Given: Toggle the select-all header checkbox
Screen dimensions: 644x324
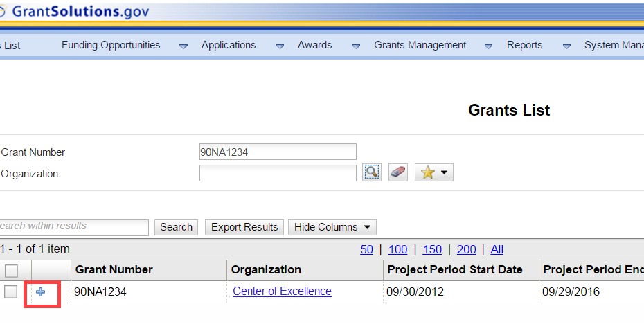Looking at the screenshot, I should [x=11, y=270].
